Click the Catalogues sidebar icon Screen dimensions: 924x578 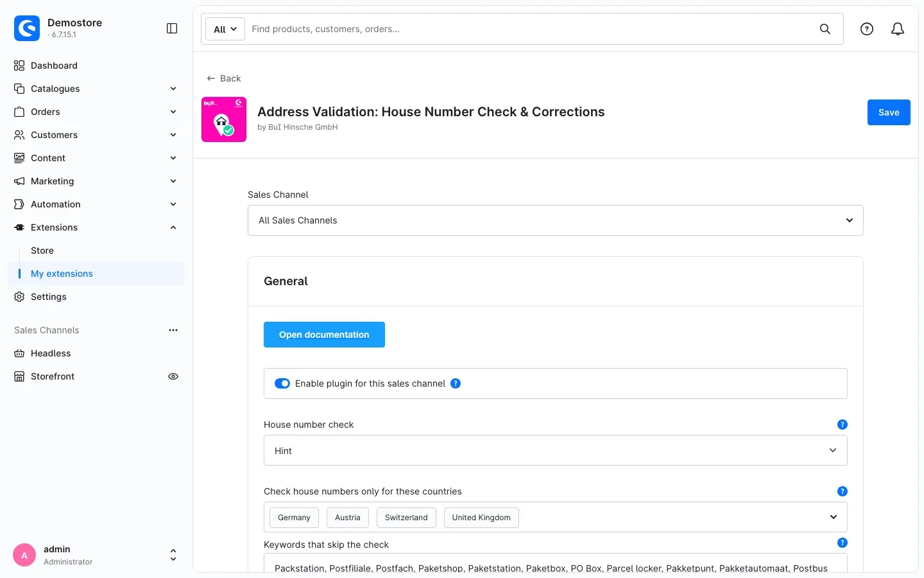pos(19,89)
